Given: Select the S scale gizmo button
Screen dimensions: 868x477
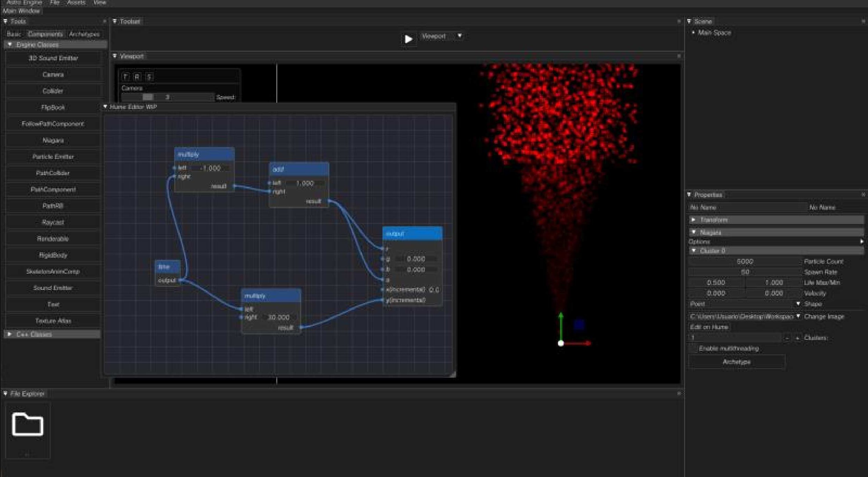Looking at the screenshot, I should [149, 77].
